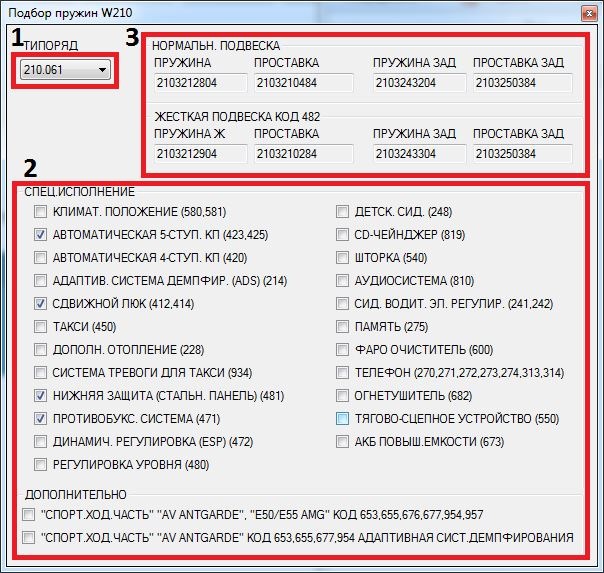The width and height of the screenshot is (604, 573).
Task: Select stiff suspension ПРОСТАВКА ЗАД field
Action: pyautogui.click(x=523, y=154)
